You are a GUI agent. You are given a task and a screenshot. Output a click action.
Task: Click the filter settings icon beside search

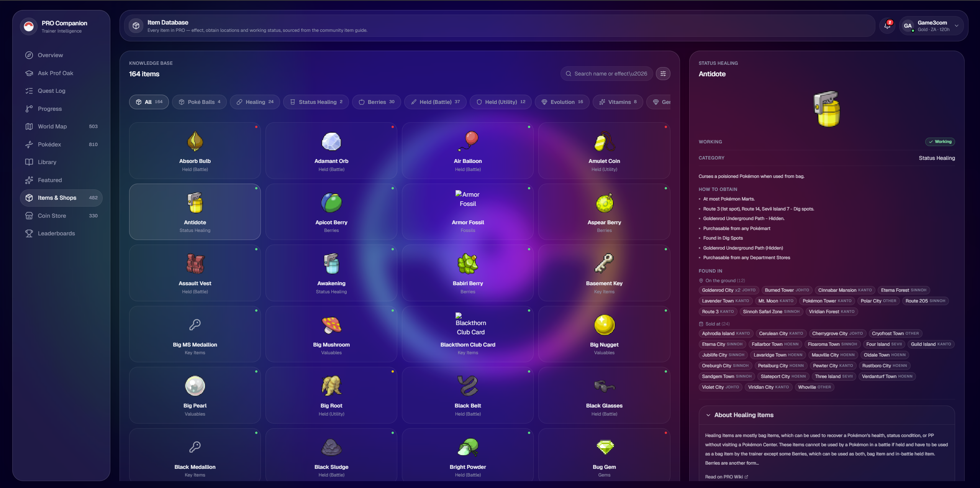click(x=663, y=74)
